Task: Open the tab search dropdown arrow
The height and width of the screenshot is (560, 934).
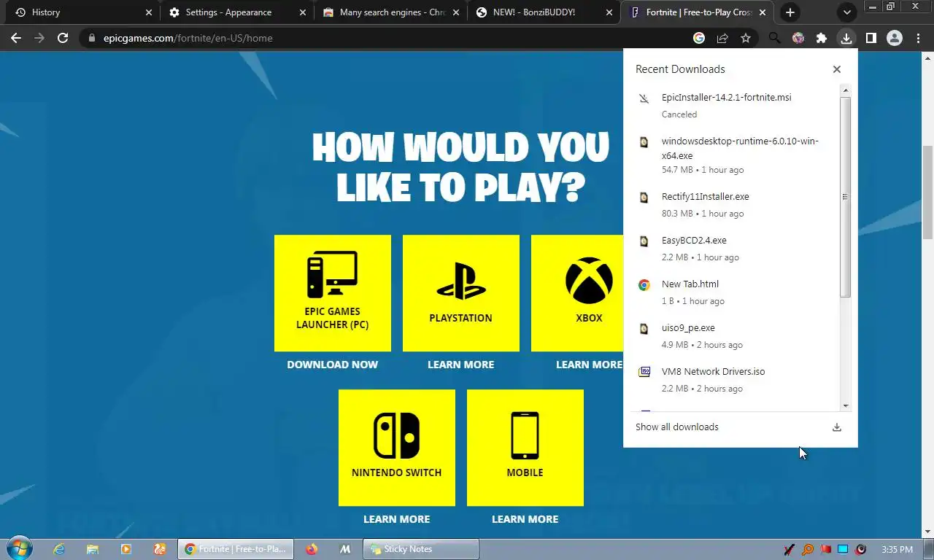Action: tap(847, 12)
